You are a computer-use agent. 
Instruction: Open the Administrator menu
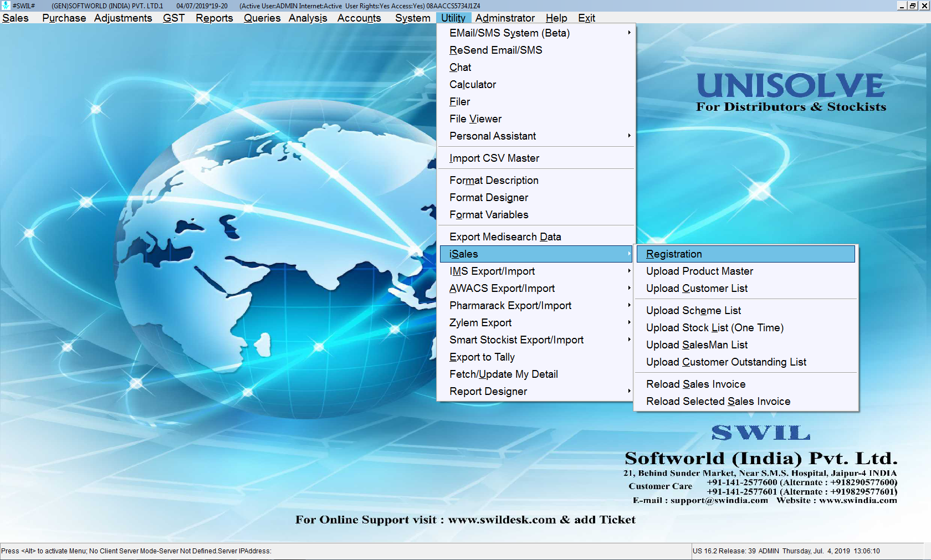pyautogui.click(x=505, y=18)
